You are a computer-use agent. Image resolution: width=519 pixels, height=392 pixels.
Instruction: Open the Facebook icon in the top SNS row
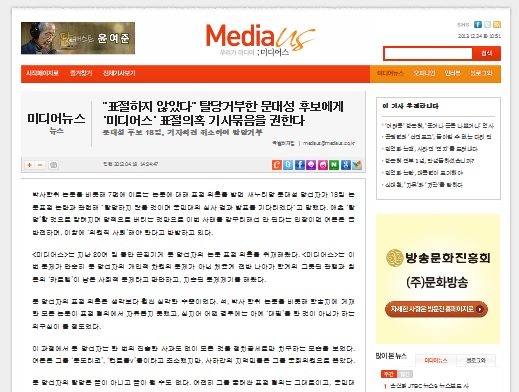(x=478, y=24)
